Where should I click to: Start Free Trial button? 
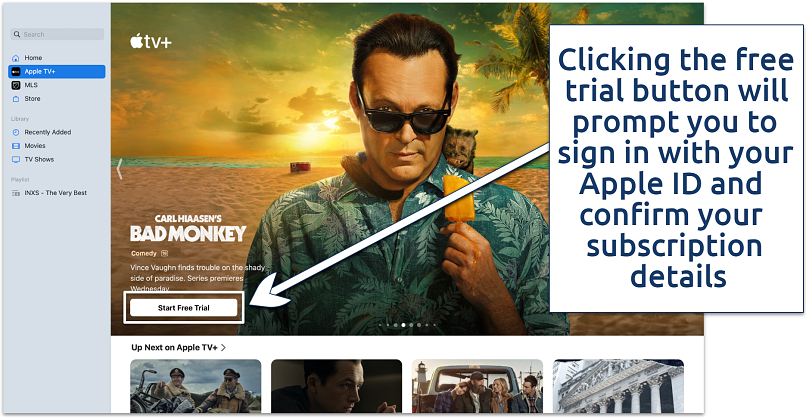coord(184,308)
